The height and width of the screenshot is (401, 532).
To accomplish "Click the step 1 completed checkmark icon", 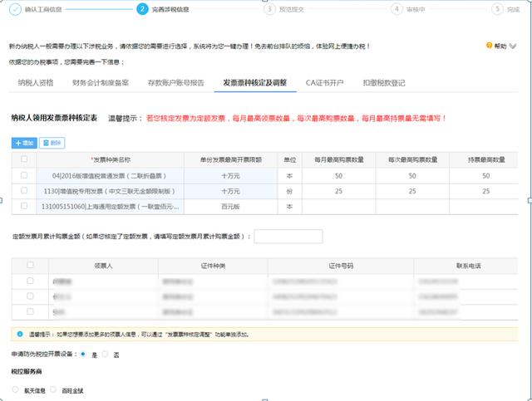I will click(15, 9).
